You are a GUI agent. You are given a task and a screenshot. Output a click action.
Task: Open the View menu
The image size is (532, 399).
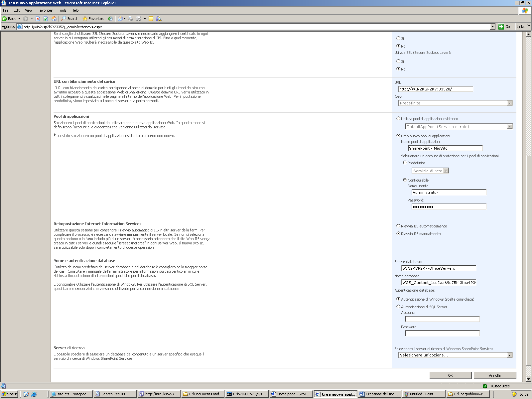29,10
